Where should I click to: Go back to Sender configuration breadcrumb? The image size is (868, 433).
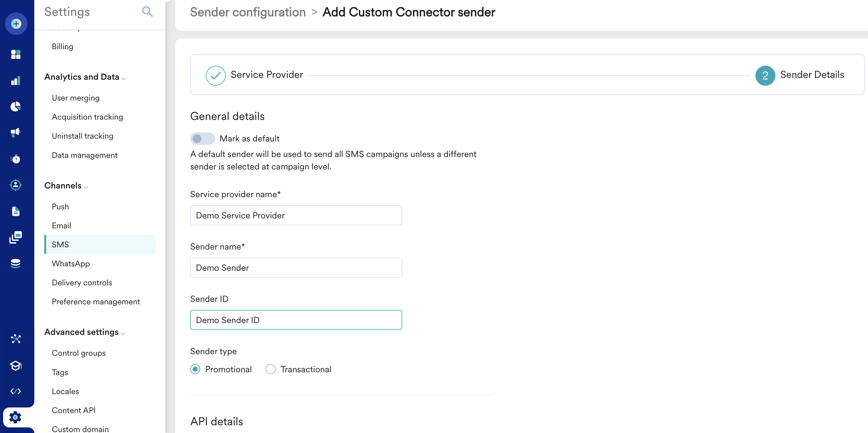248,12
